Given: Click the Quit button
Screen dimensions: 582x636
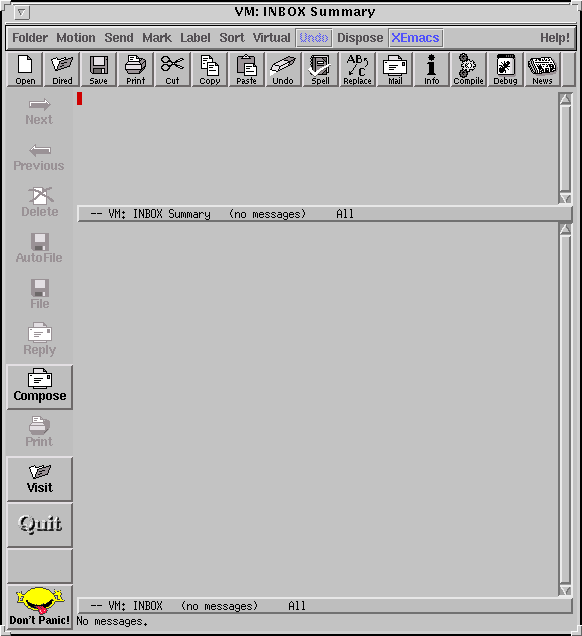Looking at the screenshot, I should (40, 525).
